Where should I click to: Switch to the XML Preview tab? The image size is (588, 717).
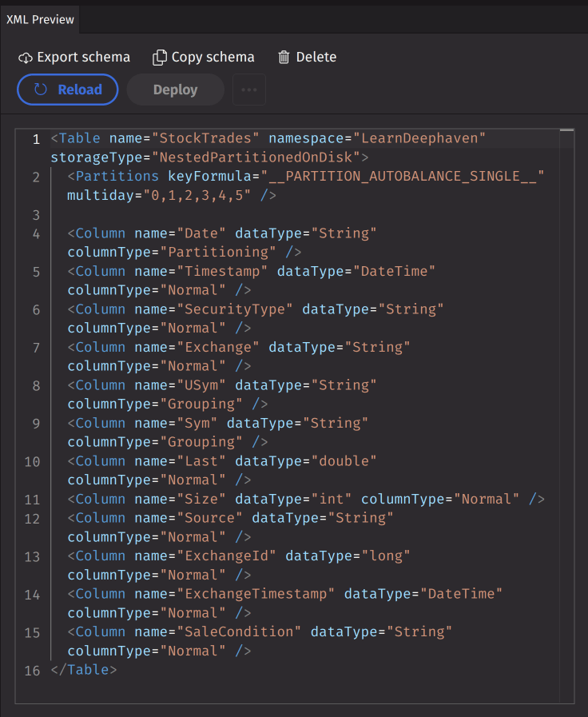pos(40,19)
